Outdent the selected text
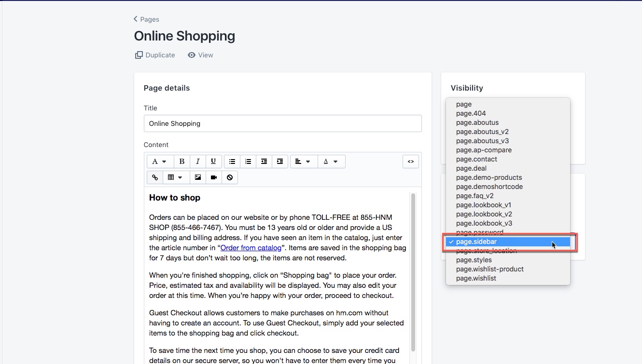The image size is (642, 364). pyautogui.click(x=264, y=162)
